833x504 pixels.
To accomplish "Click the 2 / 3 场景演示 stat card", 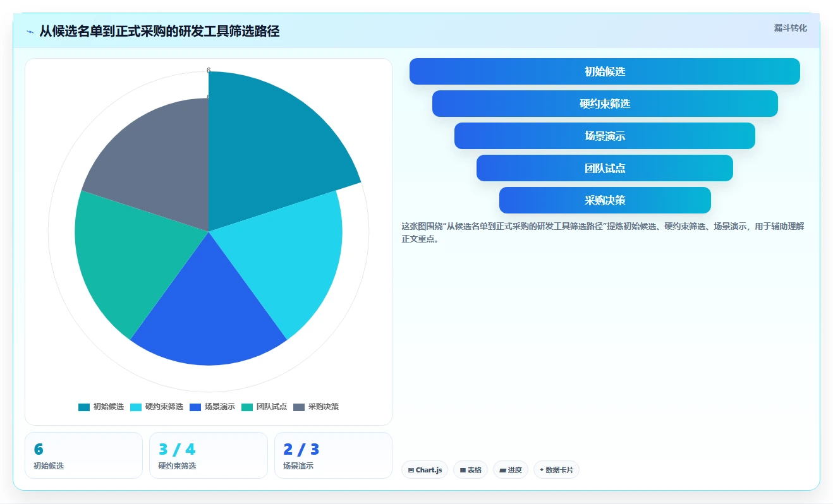I will pos(333,455).
